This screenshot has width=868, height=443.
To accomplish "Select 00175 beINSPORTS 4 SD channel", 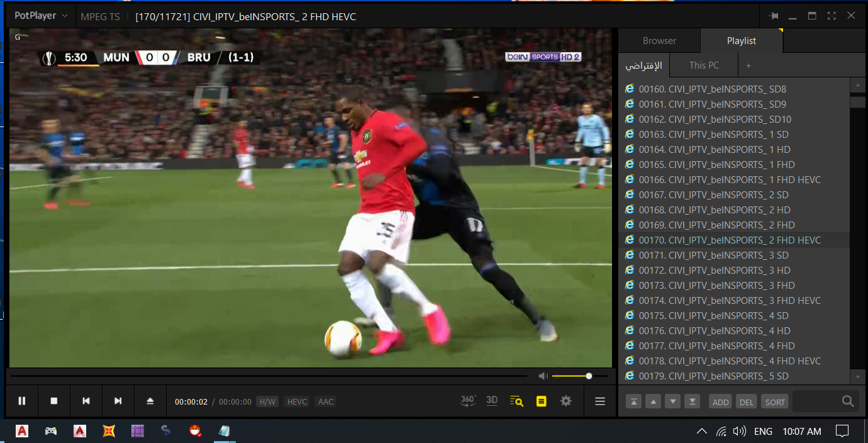I will click(x=734, y=316).
